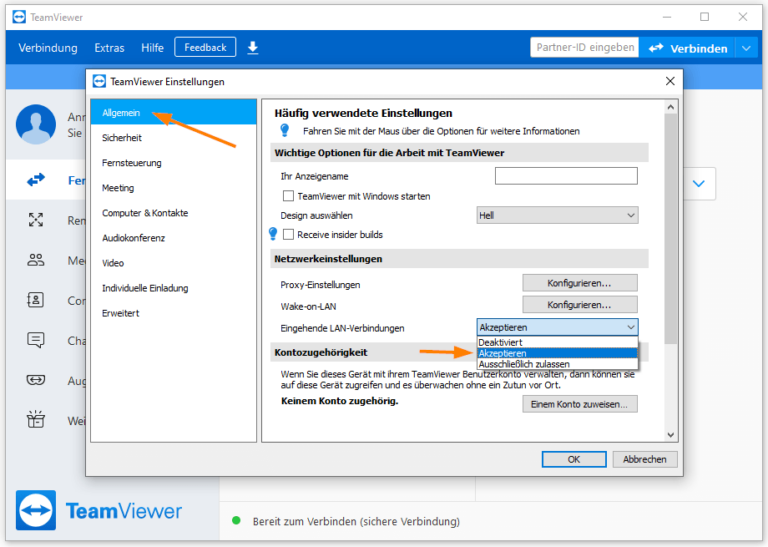768x547 pixels.
Task: Configure Wake-on-LAN with Konfigurieren button
Action: 579,305
